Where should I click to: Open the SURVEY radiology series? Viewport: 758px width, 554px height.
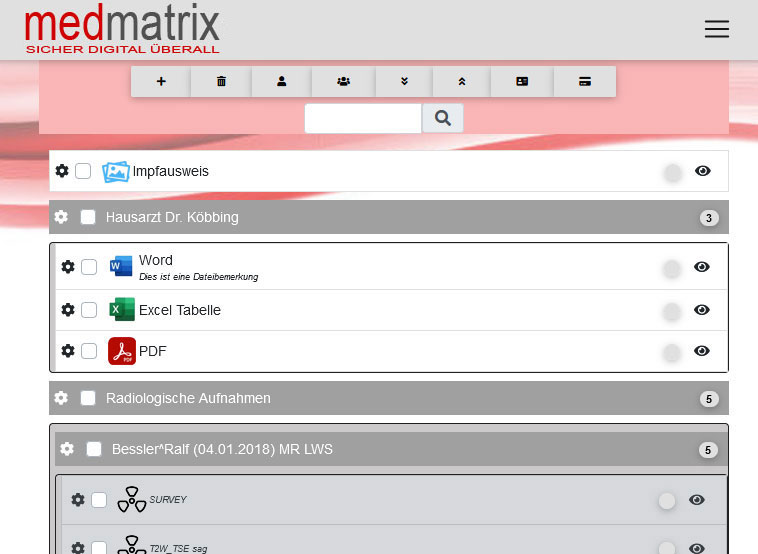tap(167, 499)
